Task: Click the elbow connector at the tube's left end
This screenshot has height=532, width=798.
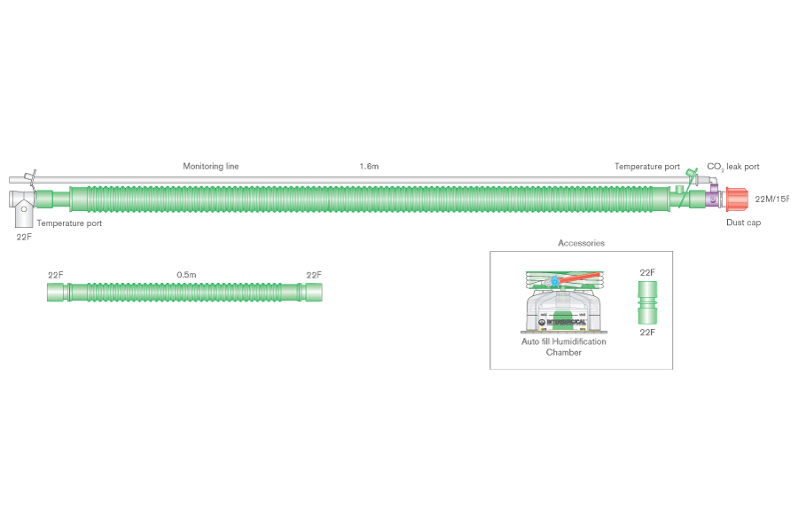Action: click(25, 206)
